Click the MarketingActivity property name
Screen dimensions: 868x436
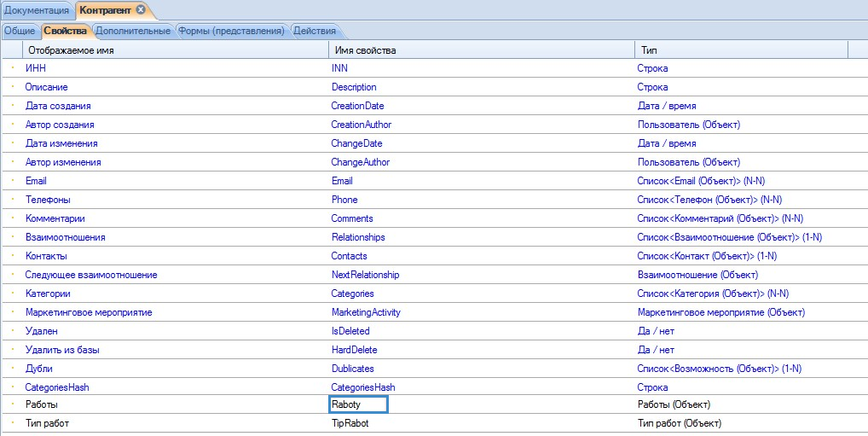tap(366, 312)
